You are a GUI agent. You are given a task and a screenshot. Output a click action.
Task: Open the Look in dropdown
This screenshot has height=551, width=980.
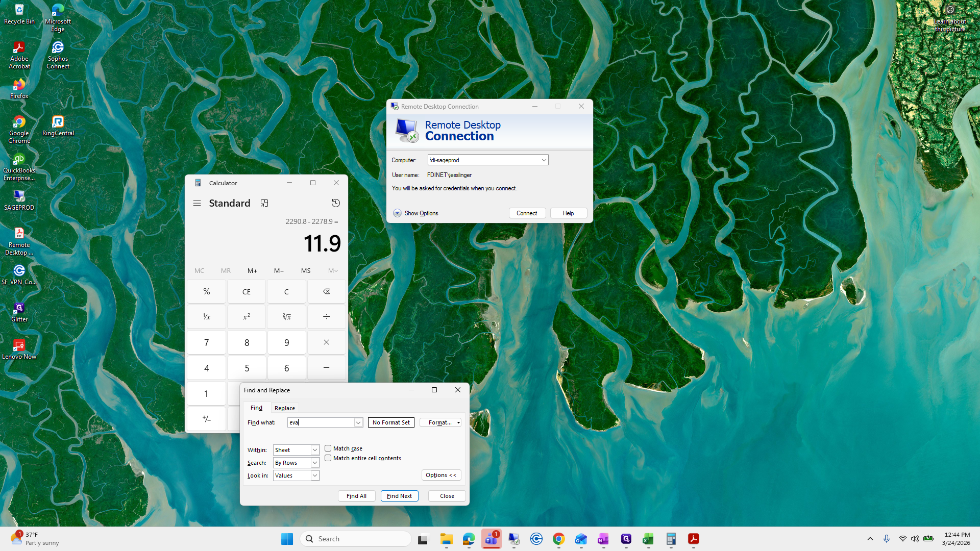click(x=315, y=475)
